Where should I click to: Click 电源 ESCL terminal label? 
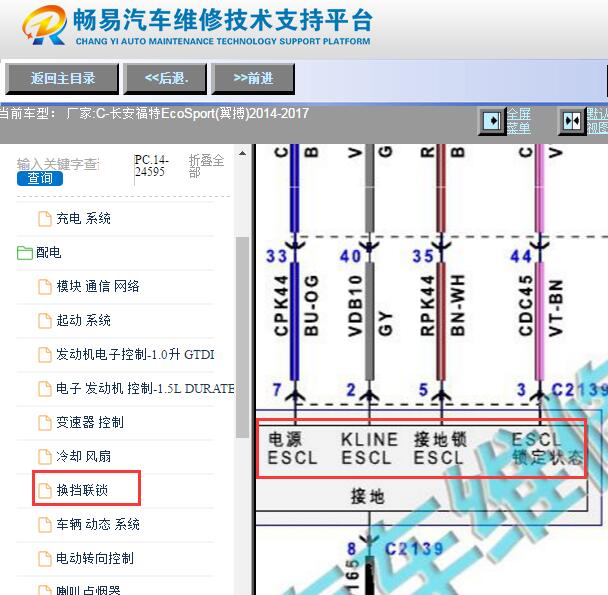click(292, 448)
